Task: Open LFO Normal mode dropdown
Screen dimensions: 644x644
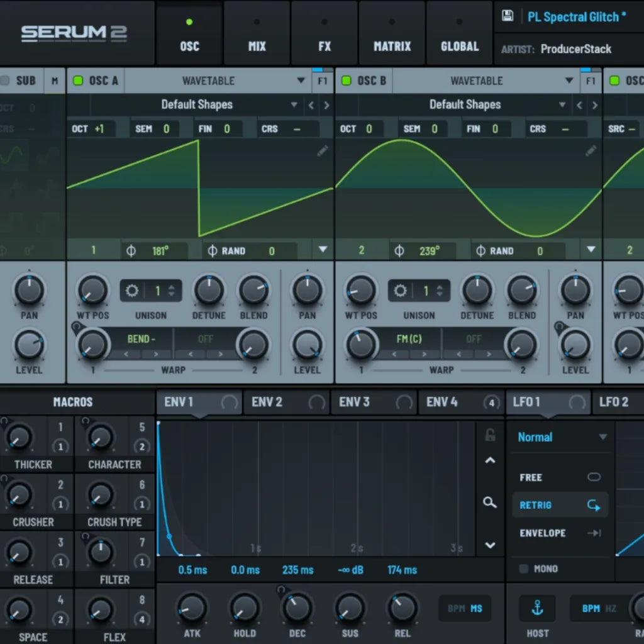Action: click(562, 437)
